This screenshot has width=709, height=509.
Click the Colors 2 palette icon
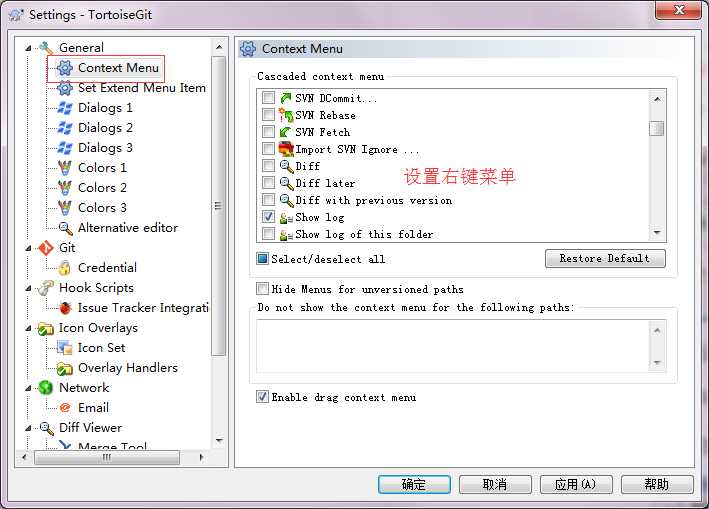point(65,188)
